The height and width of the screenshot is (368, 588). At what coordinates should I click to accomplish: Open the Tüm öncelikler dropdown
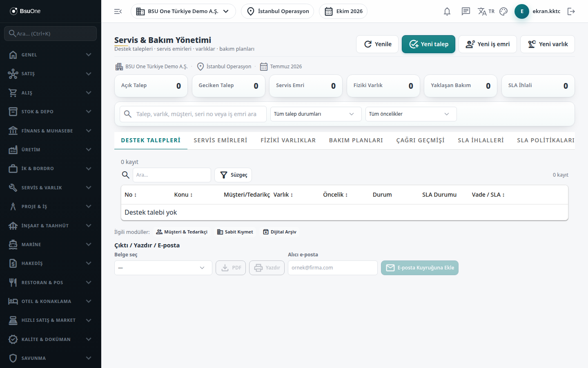[411, 114]
